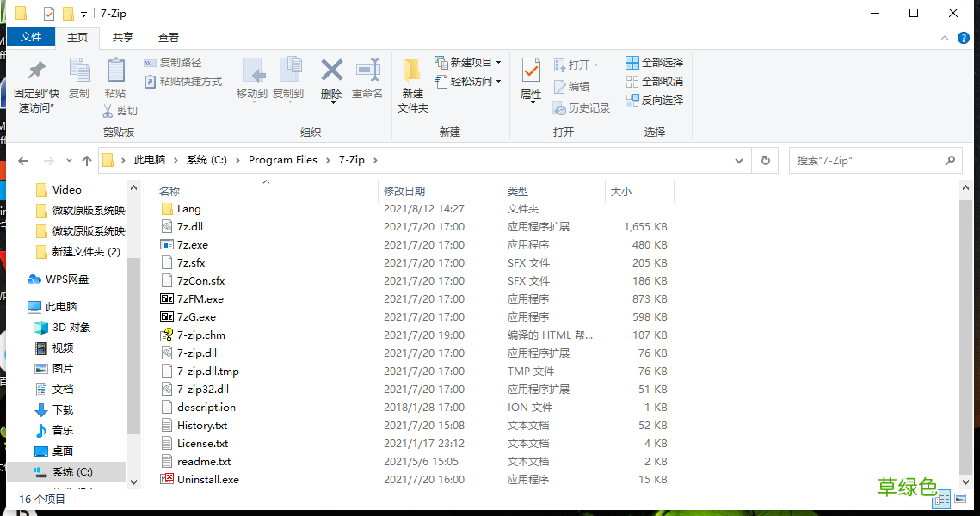Click Edit (编辑) in the ribbon
Viewport: 980px width, 516px height.
click(x=571, y=87)
